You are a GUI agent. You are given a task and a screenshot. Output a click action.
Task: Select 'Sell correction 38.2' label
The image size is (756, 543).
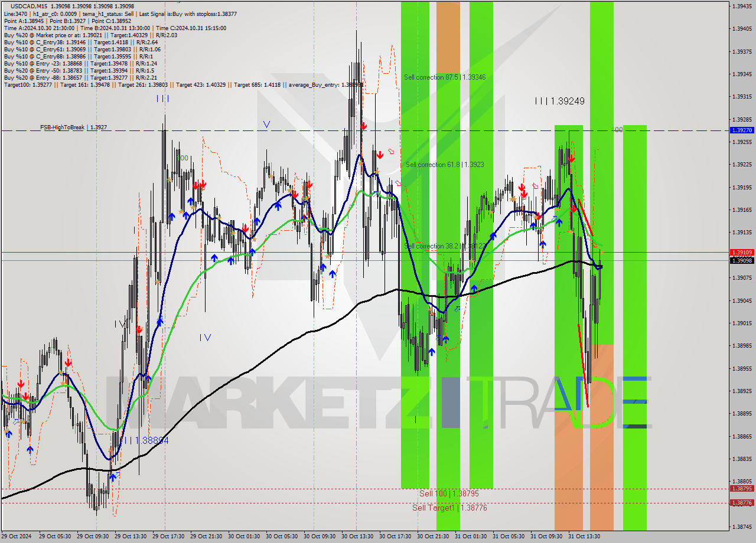(x=446, y=246)
